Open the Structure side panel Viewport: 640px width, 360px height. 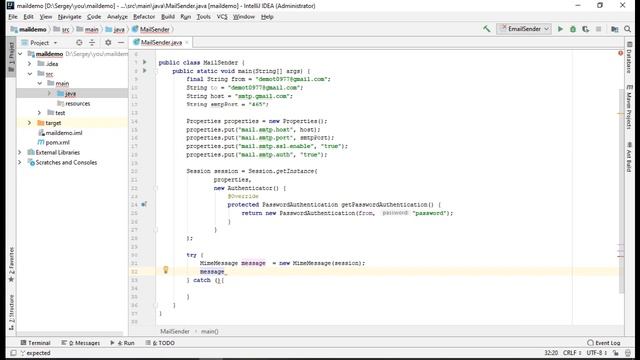tap(11, 312)
